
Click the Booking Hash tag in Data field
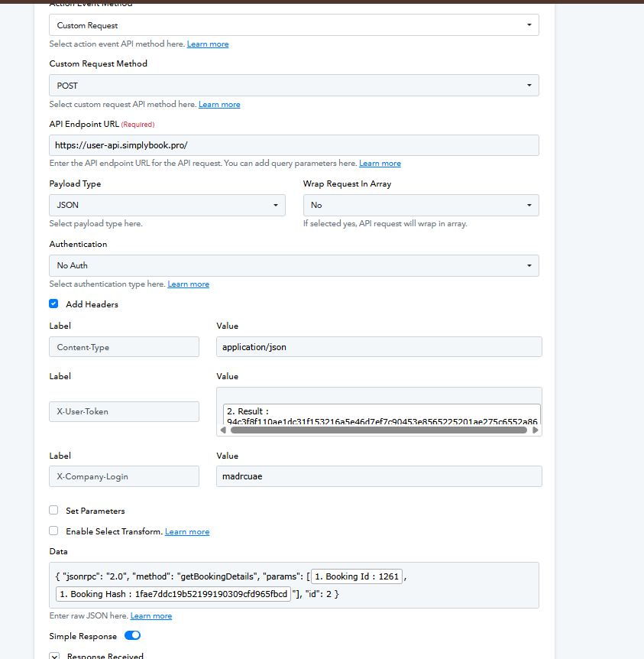(x=173, y=594)
